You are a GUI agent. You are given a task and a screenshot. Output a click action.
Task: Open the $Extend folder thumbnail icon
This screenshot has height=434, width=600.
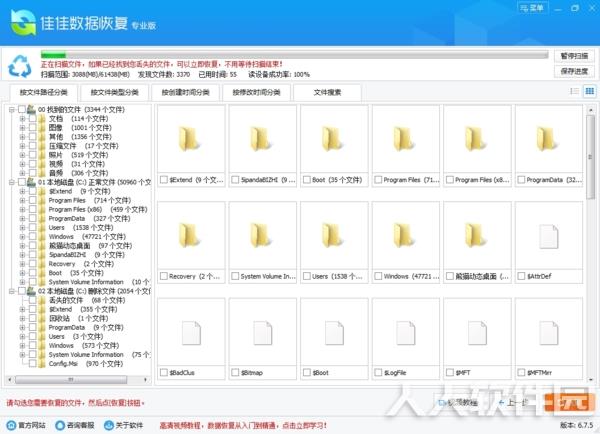188,139
